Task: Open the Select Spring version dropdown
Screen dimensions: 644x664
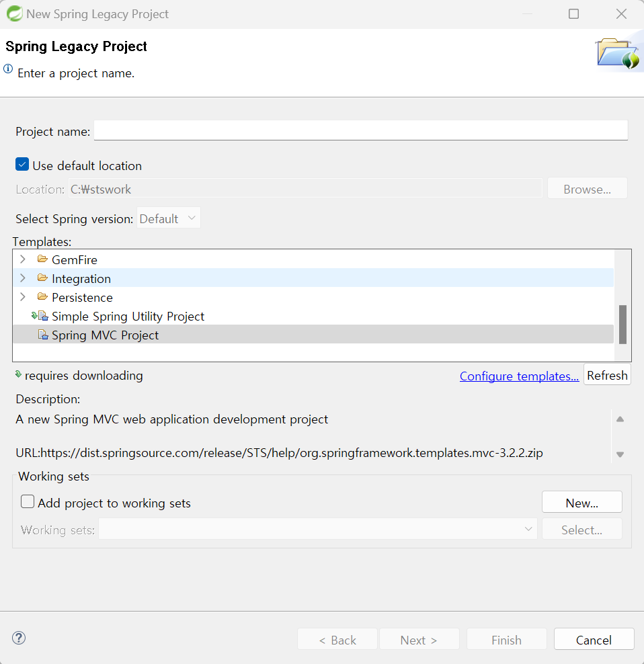Action: coord(169,218)
